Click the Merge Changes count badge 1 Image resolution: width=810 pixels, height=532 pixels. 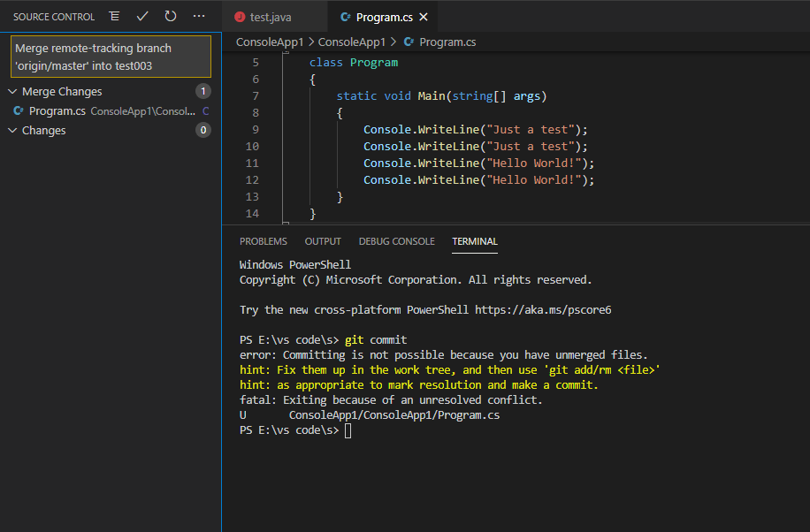pyautogui.click(x=203, y=91)
